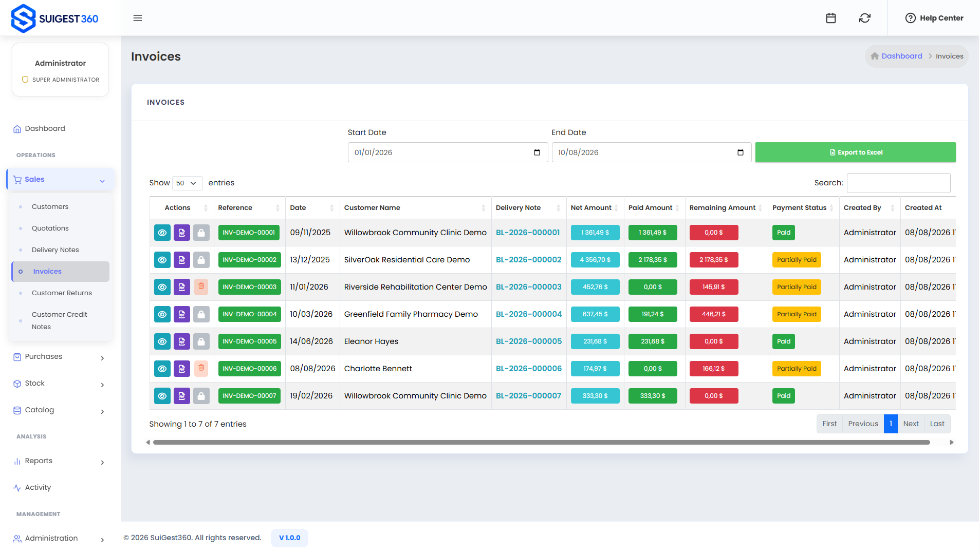Click the End Date field
The width and height of the screenshot is (980, 554).
point(651,152)
